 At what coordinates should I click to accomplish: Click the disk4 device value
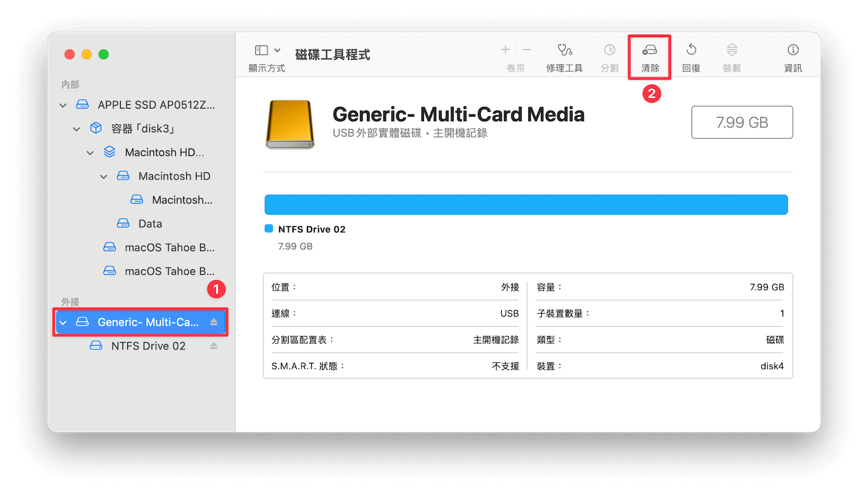(x=772, y=366)
